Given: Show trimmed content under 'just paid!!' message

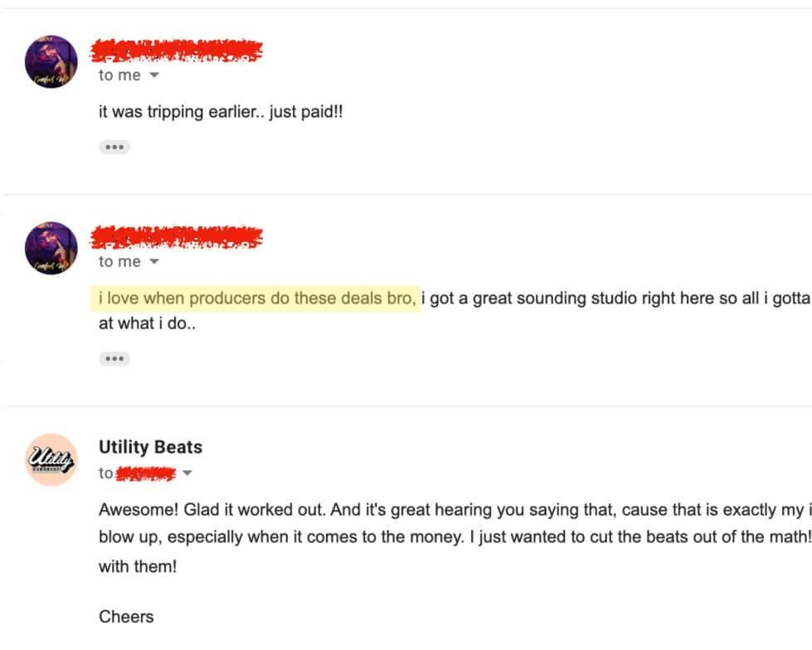Looking at the screenshot, I should coord(114,148).
